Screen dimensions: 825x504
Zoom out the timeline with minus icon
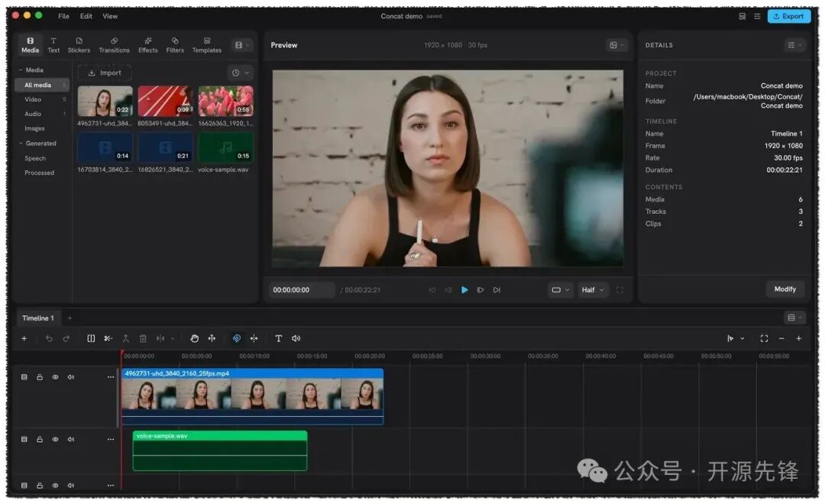pos(781,338)
